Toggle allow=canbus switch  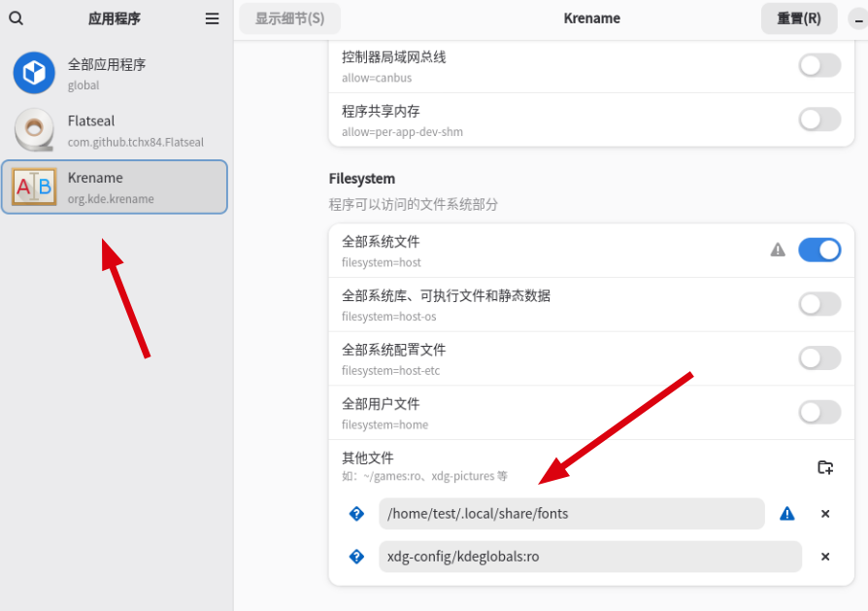point(819,66)
